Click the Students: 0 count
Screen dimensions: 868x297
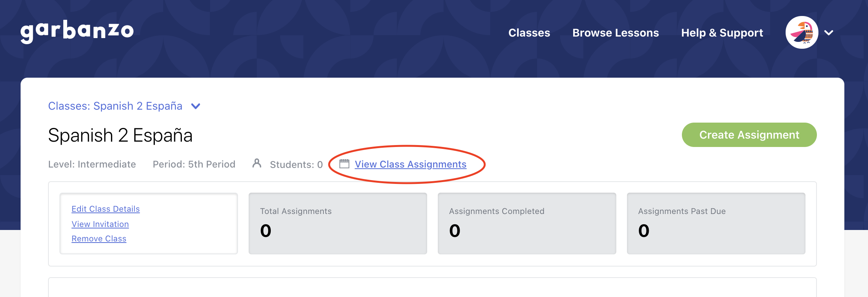[x=296, y=164]
